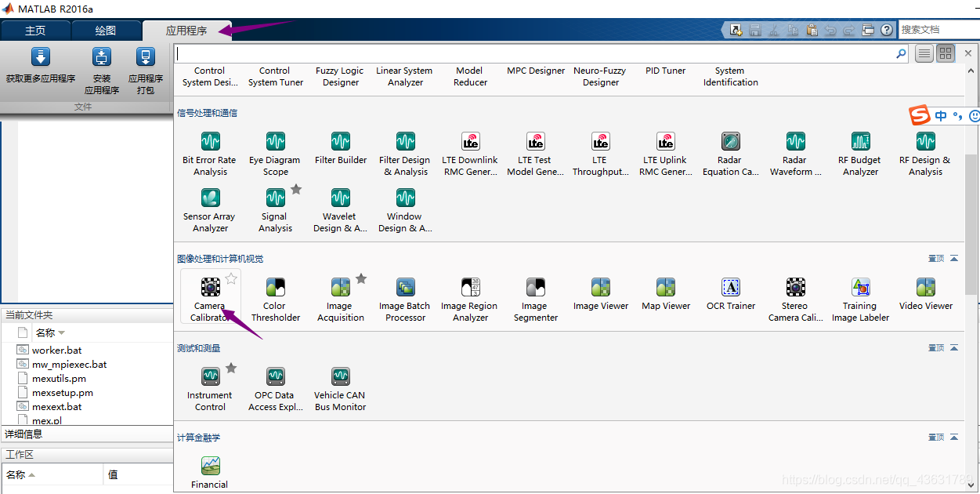The image size is (980, 494).
Task: Open the Wavelet Design & Analysis app
Action: click(340, 209)
